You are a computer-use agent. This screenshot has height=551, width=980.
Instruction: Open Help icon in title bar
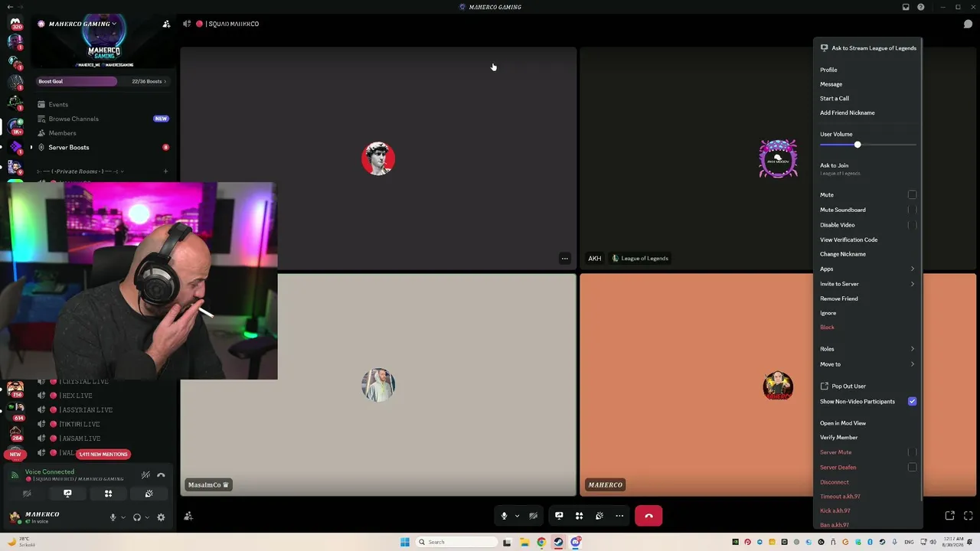(x=921, y=7)
